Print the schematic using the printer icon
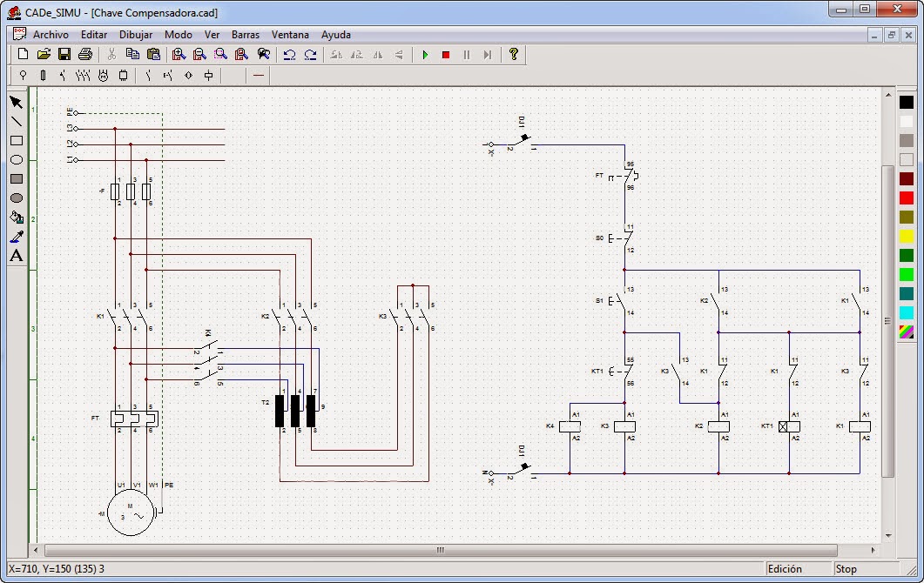924x583 pixels. [85, 54]
